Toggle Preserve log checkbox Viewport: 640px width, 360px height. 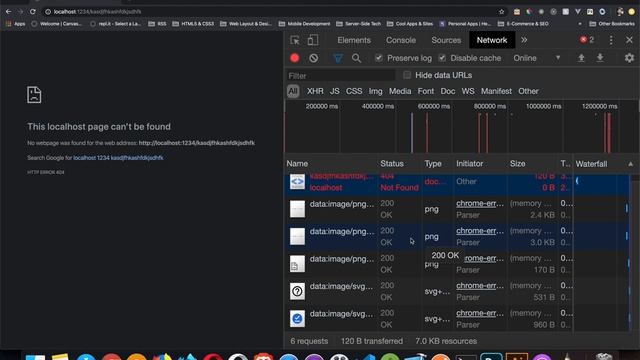[379, 58]
